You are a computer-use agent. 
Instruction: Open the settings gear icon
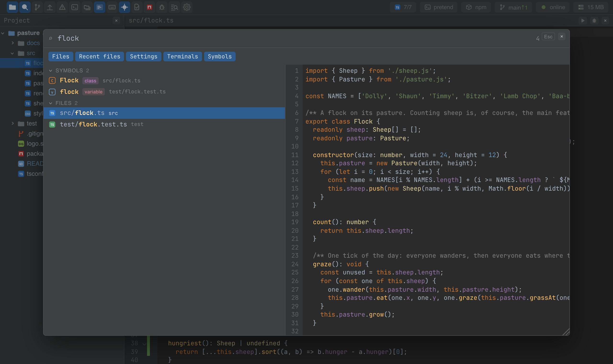tap(187, 7)
